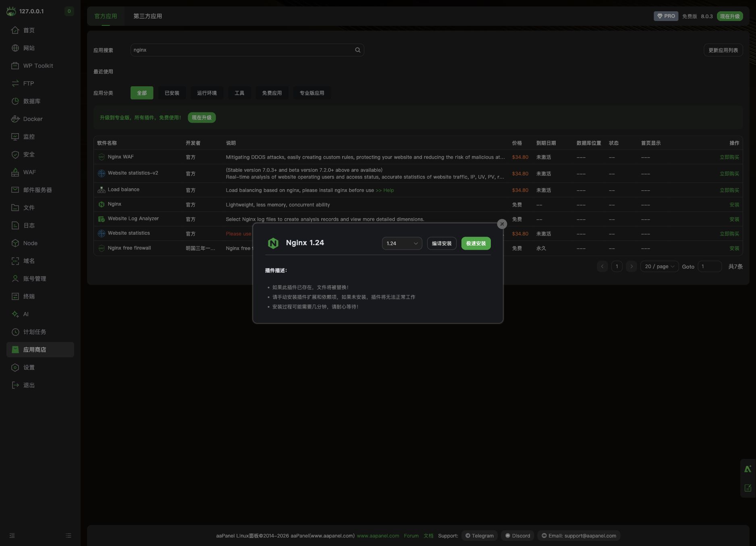
Task: Click the 编译安装 compile install button
Action: pyautogui.click(x=442, y=244)
